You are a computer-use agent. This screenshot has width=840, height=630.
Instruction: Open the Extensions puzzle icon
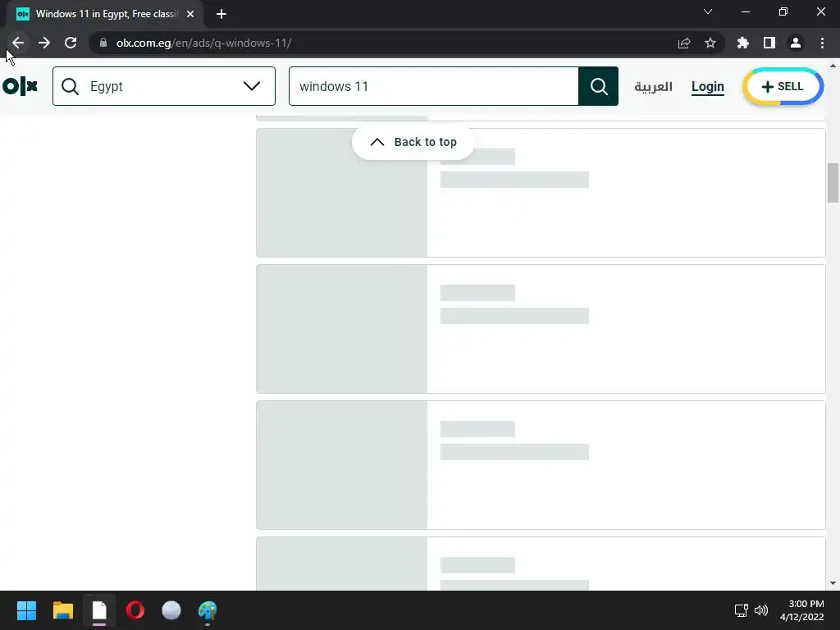pos(743,43)
